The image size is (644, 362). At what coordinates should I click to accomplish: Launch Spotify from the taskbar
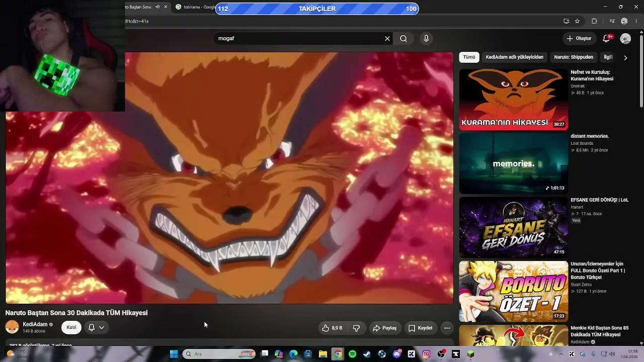coord(352,354)
